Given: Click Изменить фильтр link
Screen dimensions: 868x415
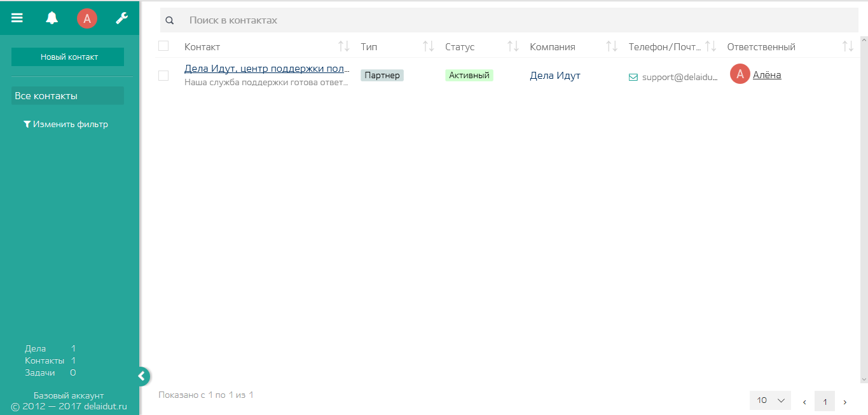Looking at the screenshot, I should click(65, 124).
